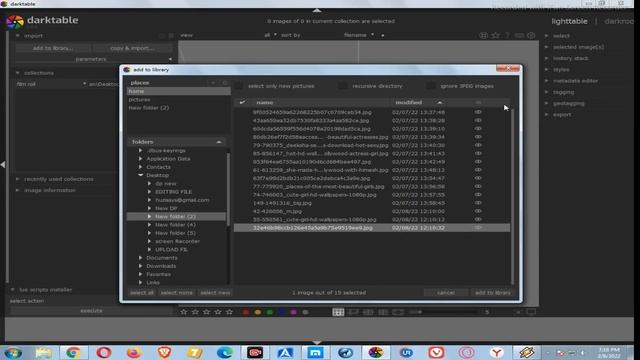Image resolution: width=640 pixels, height=360 pixels.
Task: Select home in the places list
Action: (x=178, y=91)
